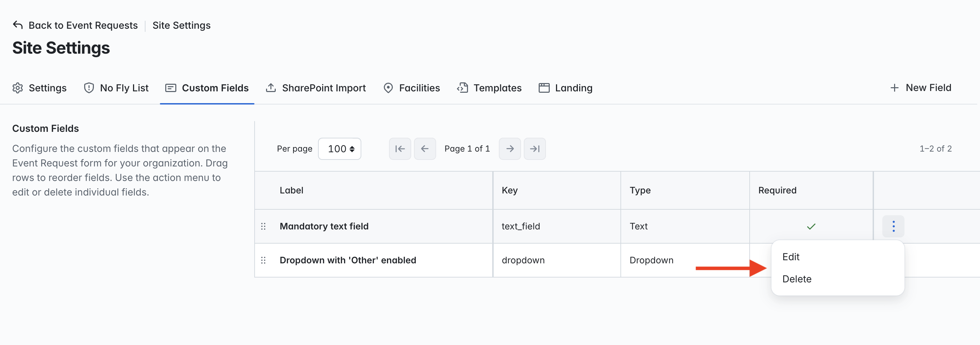Open the Per page 100 dropdown

[x=339, y=148]
